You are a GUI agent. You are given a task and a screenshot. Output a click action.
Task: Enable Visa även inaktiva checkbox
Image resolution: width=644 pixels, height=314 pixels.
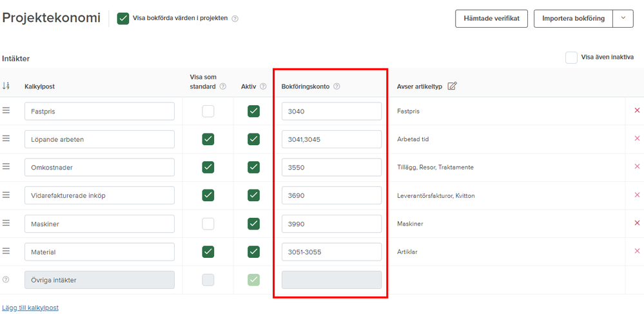coord(571,57)
